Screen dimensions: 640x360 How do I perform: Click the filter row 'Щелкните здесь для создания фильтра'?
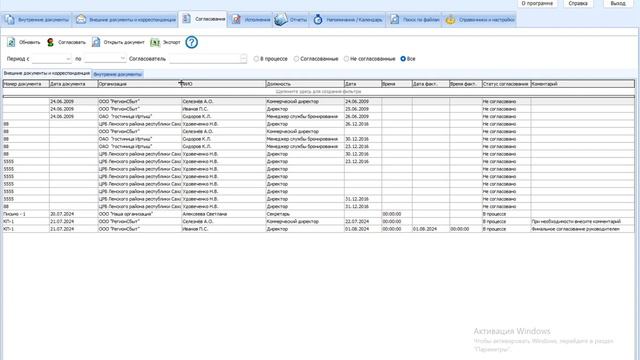[318, 91]
